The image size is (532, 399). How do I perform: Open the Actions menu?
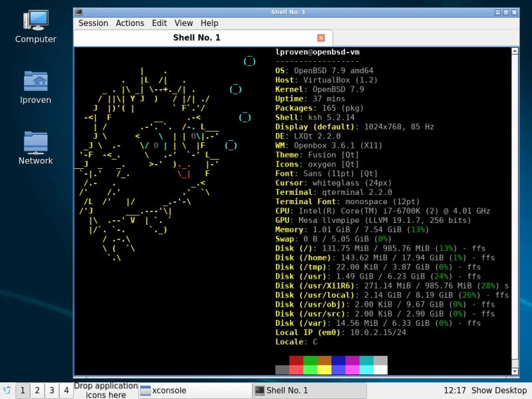pyautogui.click(x=130, y=23)
